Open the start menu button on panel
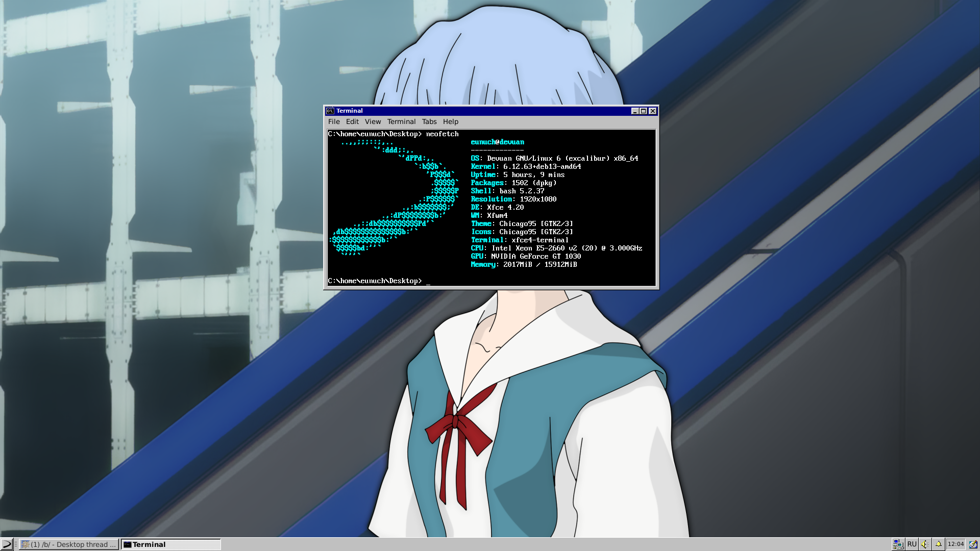This screenshot has height=551, width=980. [7, 544]
